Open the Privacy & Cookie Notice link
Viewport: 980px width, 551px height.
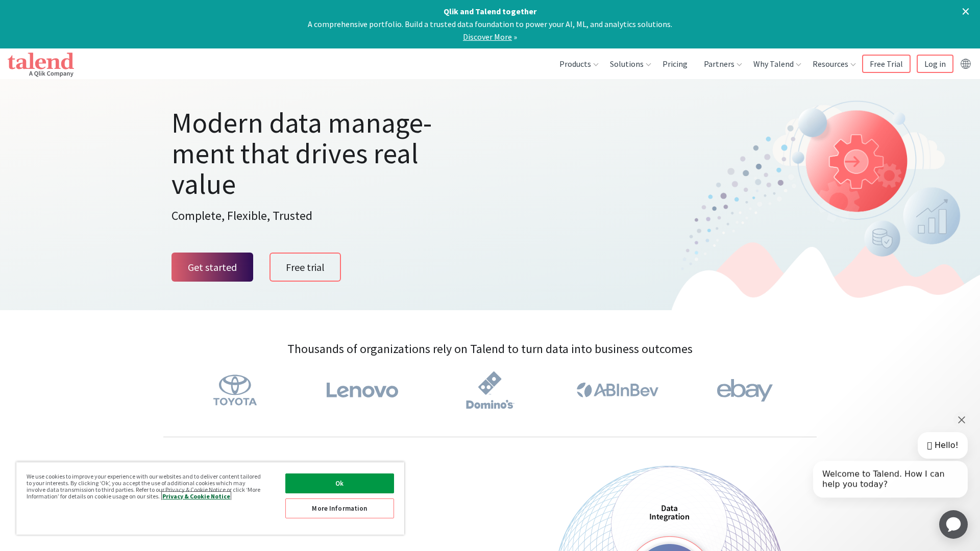click(196, 496)
